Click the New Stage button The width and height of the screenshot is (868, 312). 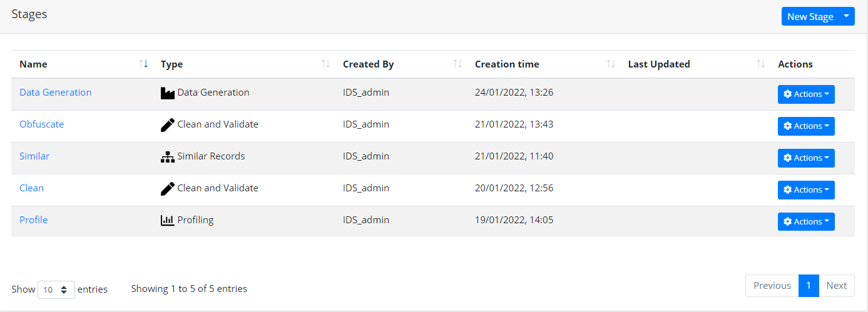click(x=810, y=16)
